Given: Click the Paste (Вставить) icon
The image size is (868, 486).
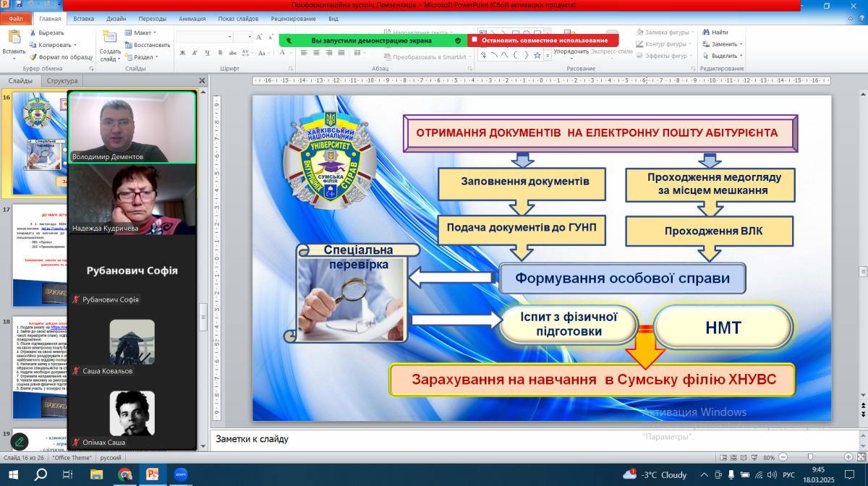Looking at the screenshot, I should [x=13, y=38].
